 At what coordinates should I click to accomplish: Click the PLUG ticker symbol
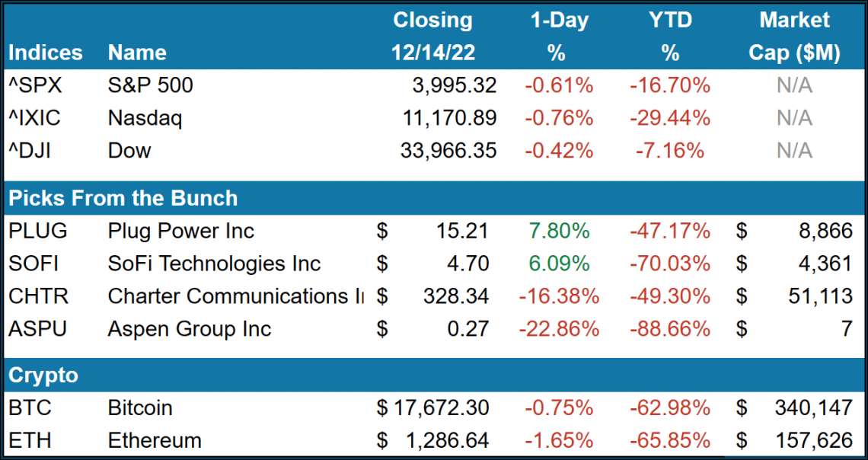(x=38, y=231)
